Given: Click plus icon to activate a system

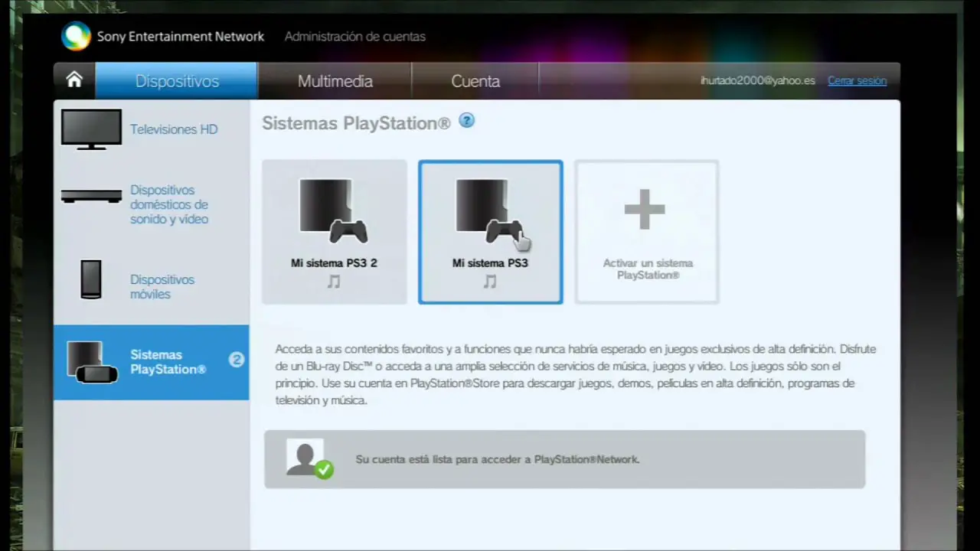Looking at the screenshot, I should [645, 208].
